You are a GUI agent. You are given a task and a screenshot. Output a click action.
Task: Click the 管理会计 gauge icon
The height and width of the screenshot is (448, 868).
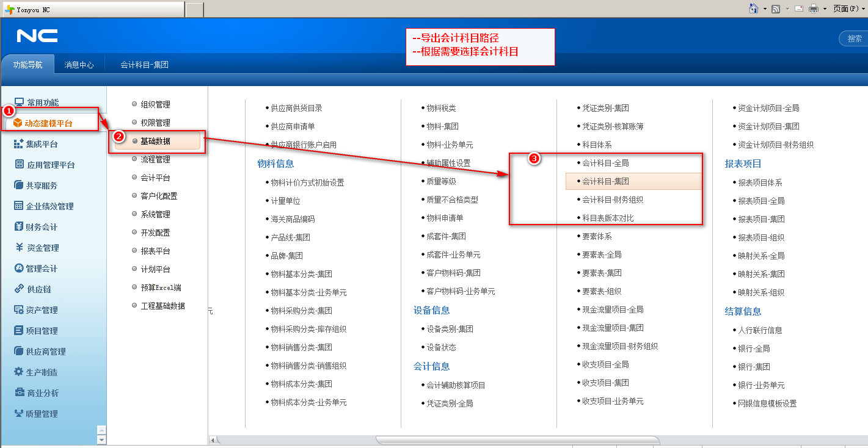(19, 269)
